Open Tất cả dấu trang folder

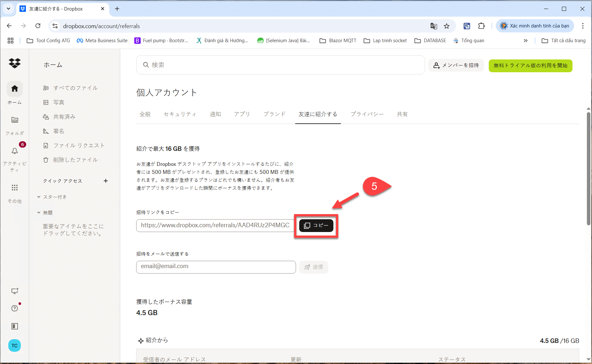(x=564, y=41)
